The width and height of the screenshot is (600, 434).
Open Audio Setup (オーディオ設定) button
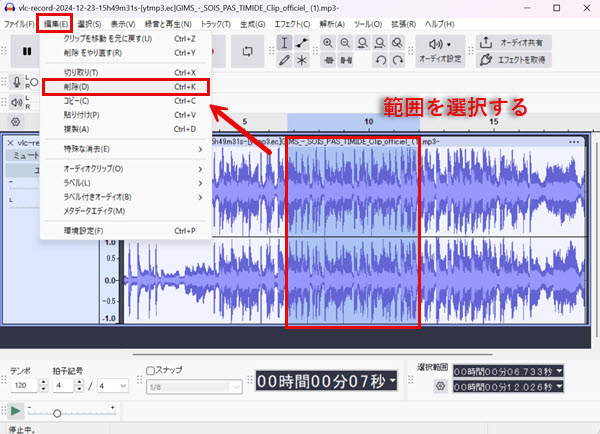pyautogui.click(x=440, y=51)
